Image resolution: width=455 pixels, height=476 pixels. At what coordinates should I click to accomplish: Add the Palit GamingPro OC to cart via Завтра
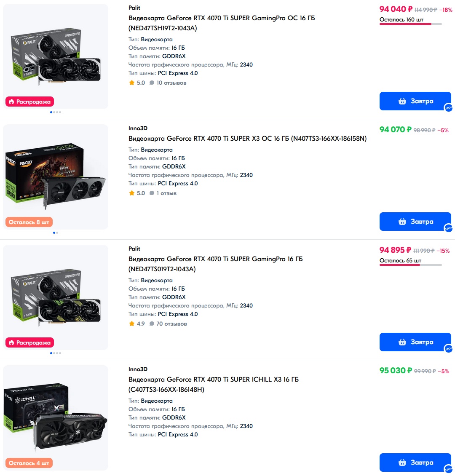pos(415,101)
